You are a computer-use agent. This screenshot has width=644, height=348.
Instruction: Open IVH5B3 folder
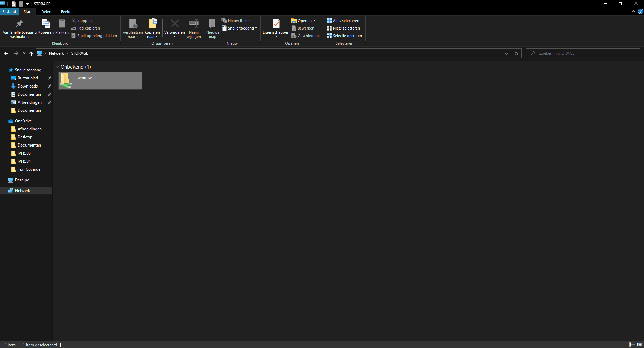click(x=24, y=153)
